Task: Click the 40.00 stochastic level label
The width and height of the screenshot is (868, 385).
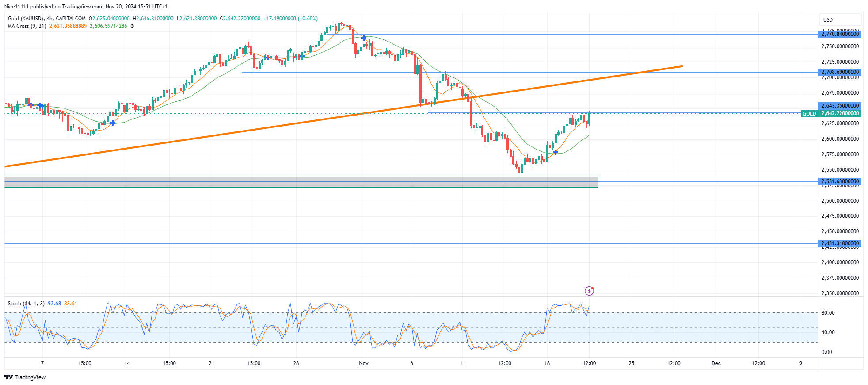Action: 828,332
